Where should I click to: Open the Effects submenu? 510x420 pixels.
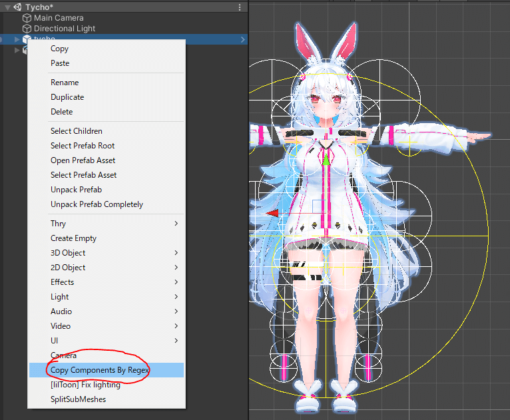[x=107, y=282]
